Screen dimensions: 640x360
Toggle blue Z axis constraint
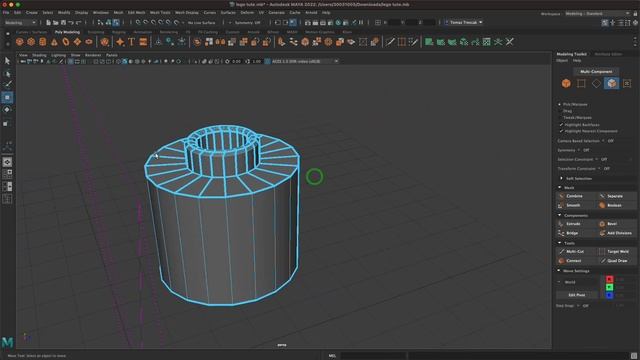pyautogui.click(x=609, y=295)
